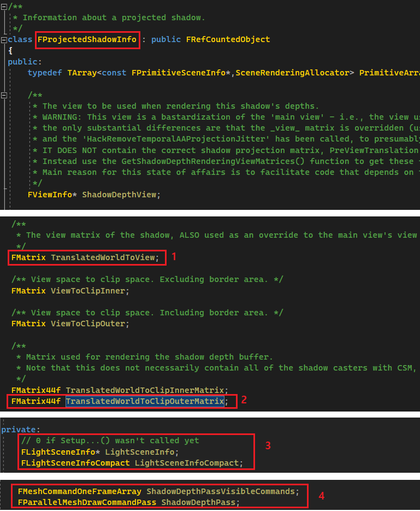Click the ShadowDepthPass variable
This screenshot has height=511, width=420.
point(198,502)
